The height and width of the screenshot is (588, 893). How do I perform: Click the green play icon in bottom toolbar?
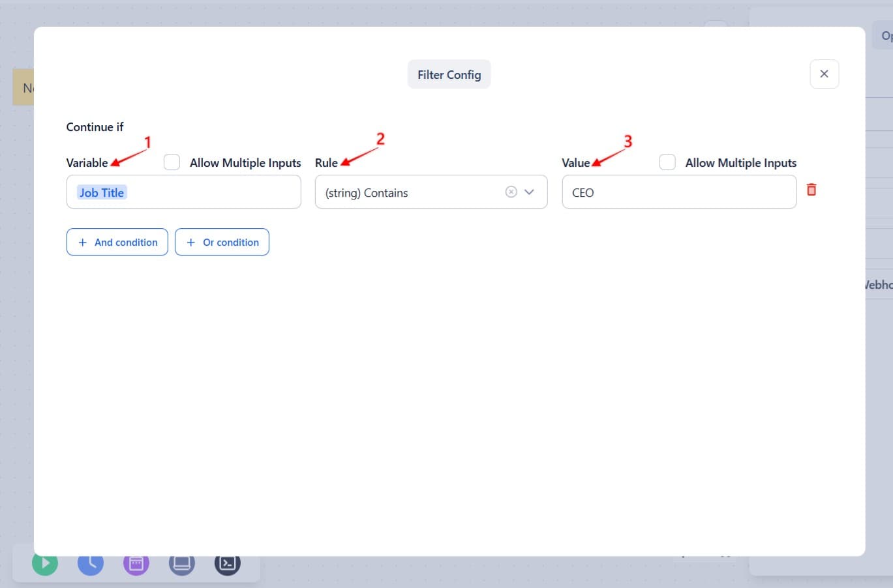(x=45, y=563)
